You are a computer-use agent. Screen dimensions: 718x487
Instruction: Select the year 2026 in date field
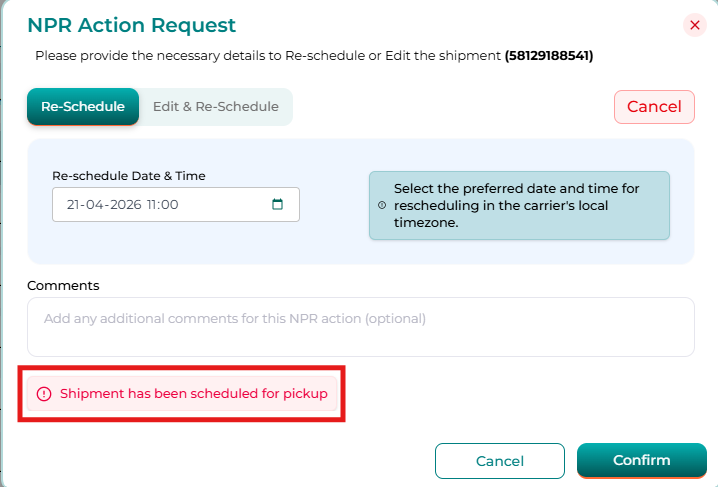[122, 205]
